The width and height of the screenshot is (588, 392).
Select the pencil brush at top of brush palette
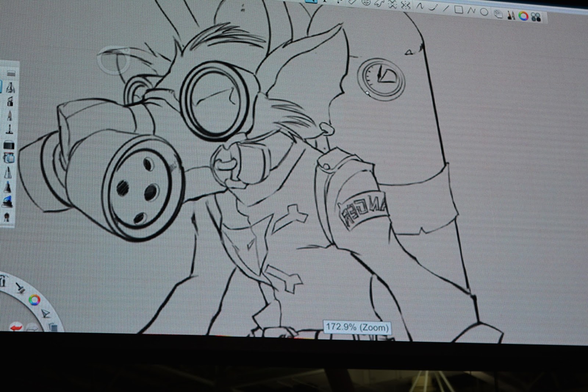(10, 88)
